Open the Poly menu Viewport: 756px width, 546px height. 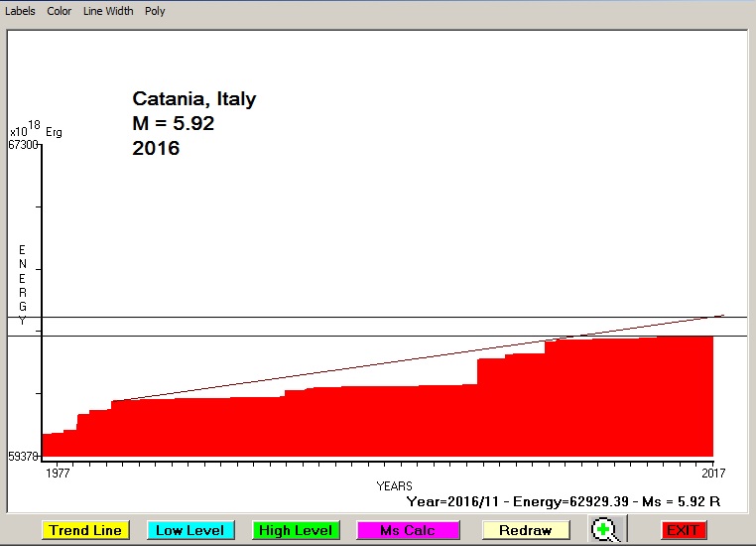coord(155,11)
